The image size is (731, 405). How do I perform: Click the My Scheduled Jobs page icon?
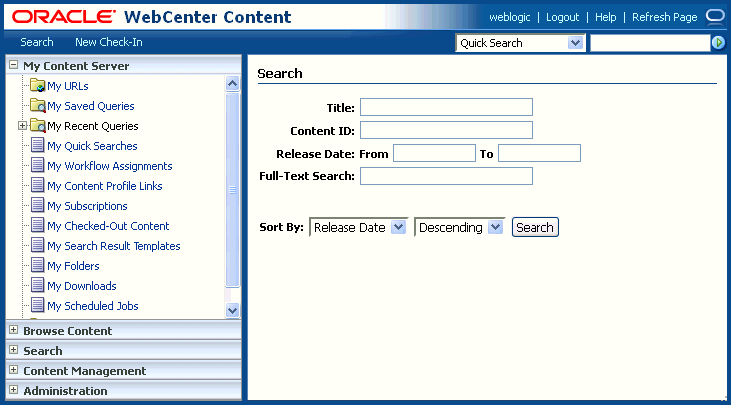click(x=38, y=306)
